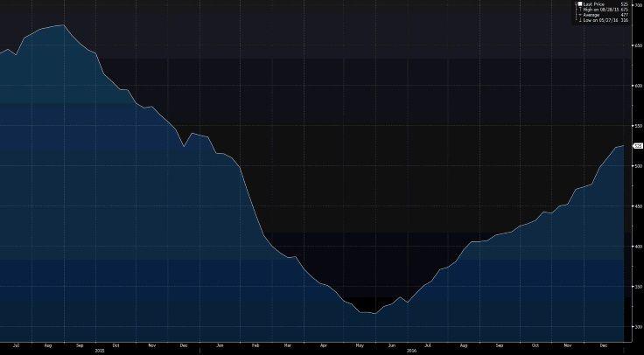Screen dimensions: 644x355
Task: Click the 'Low on 05/27/16' legend entry
Action: click(x=600, y=20)
